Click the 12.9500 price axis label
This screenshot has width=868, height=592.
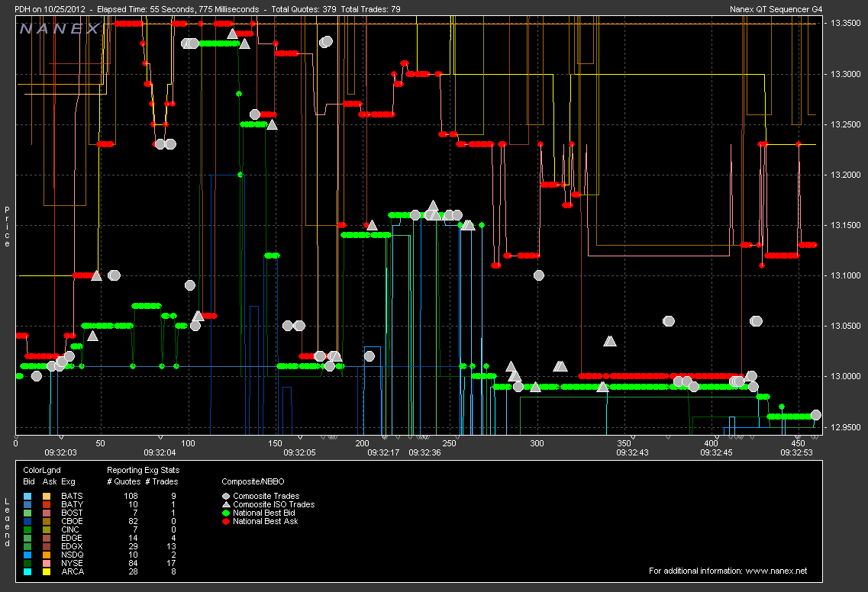click(x=845, y=427)
